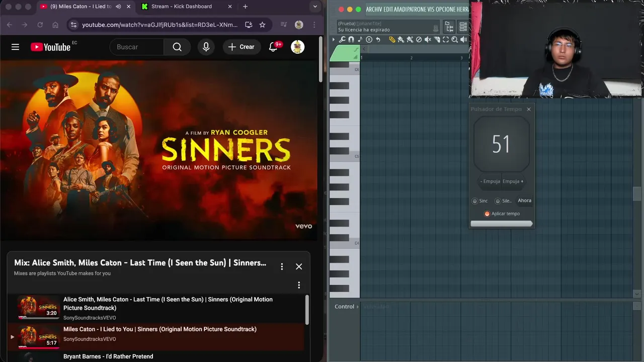Viewport: 644px width, 362px height.
Task: Expand the Control lane arrow
Action: (358, 307)
